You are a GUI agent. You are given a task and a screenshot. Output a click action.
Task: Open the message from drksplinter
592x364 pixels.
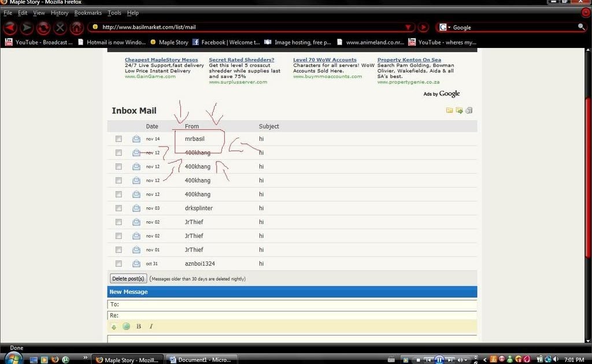(199, 208)
